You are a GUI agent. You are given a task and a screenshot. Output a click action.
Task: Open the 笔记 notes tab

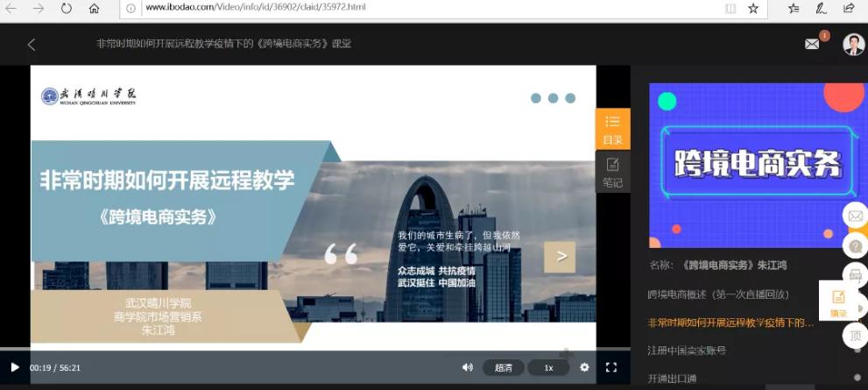pyautogui.click(x=612, y=172)
